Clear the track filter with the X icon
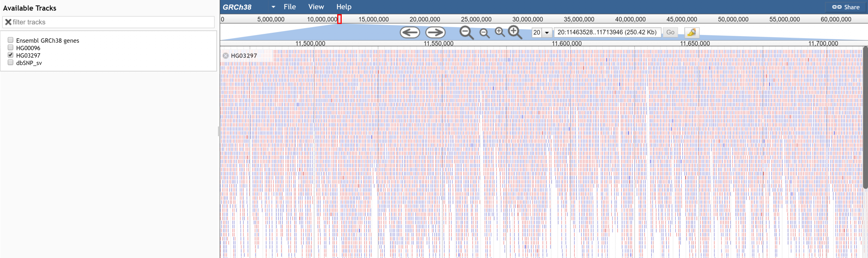The height and width of the screenshot is (258, 868). [x=8, y=22]
